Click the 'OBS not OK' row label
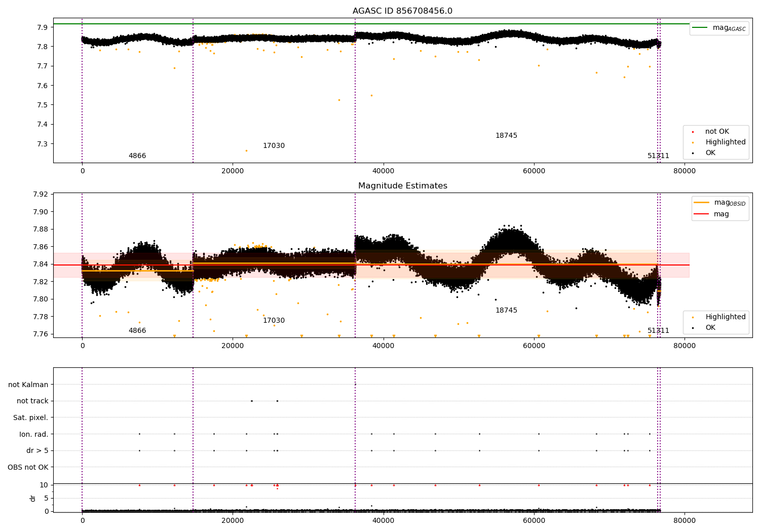760x532 pixels. (28, 467)
